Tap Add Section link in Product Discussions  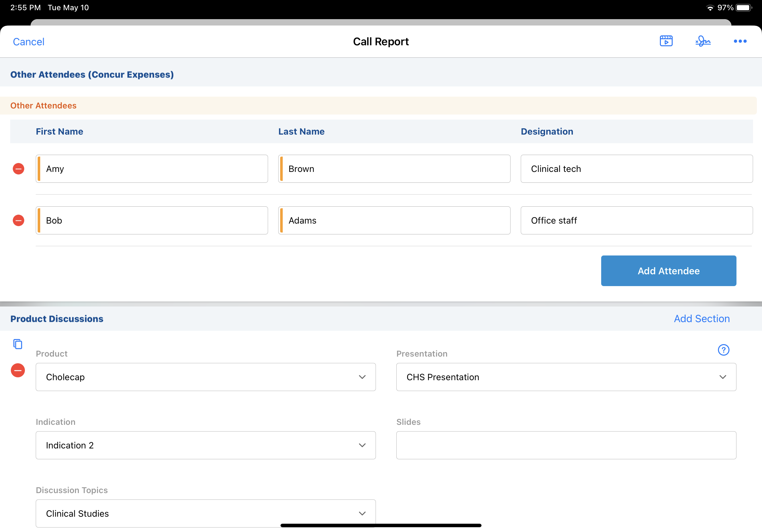pyautogui.click(x=702, y=318)
